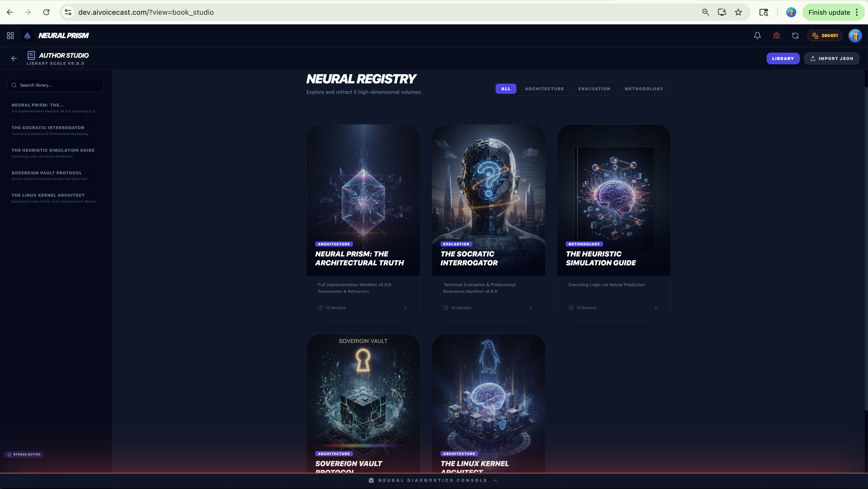Click the Neural Prism logo icon

28,35
